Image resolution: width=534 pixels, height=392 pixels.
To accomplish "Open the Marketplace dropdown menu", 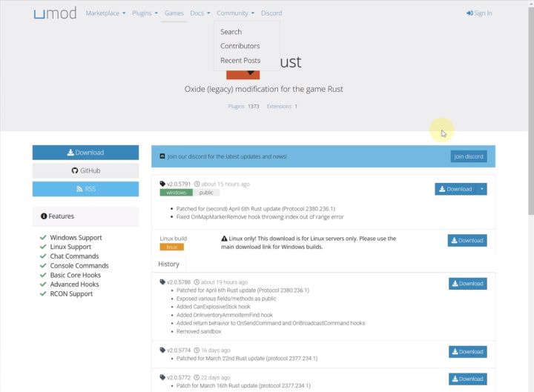I will coord(105,13).
